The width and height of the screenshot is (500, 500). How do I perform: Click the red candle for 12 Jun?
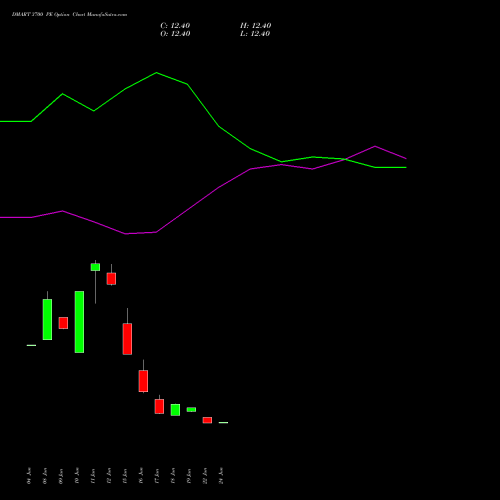point(111,279)
